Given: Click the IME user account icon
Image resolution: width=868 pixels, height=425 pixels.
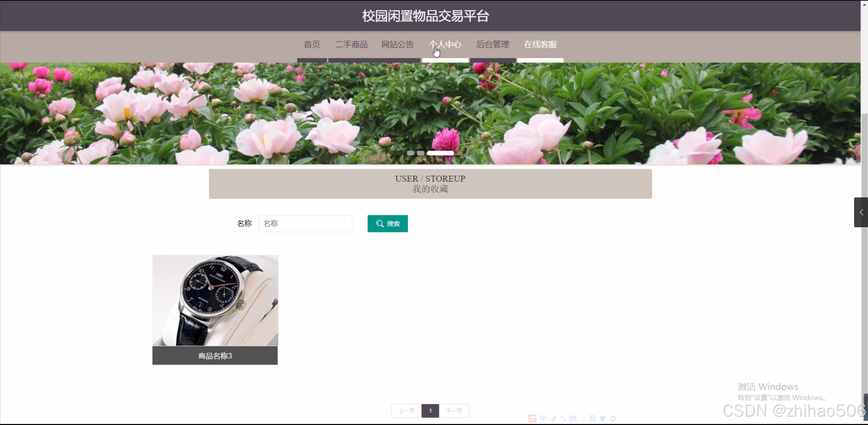Looking at the screenshot, I should (x=583, y=418).
